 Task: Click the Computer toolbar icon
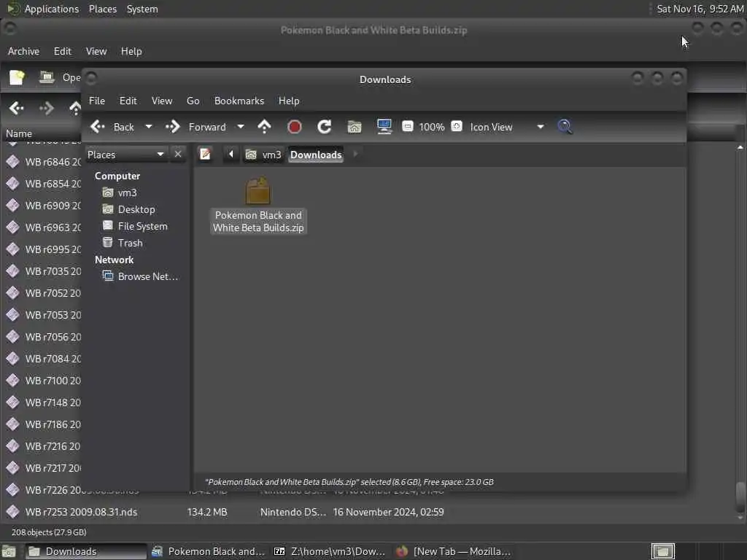click(384, 127)
